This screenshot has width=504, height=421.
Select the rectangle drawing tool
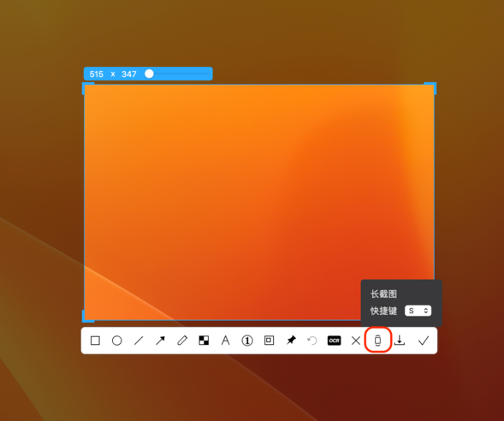pyautogui.click(x=95, y=341)
